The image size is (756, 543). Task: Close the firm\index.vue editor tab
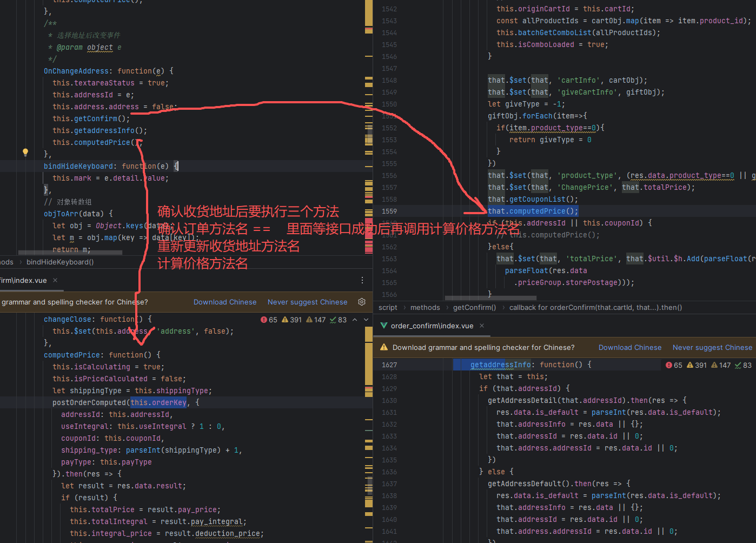click(55, 280)
